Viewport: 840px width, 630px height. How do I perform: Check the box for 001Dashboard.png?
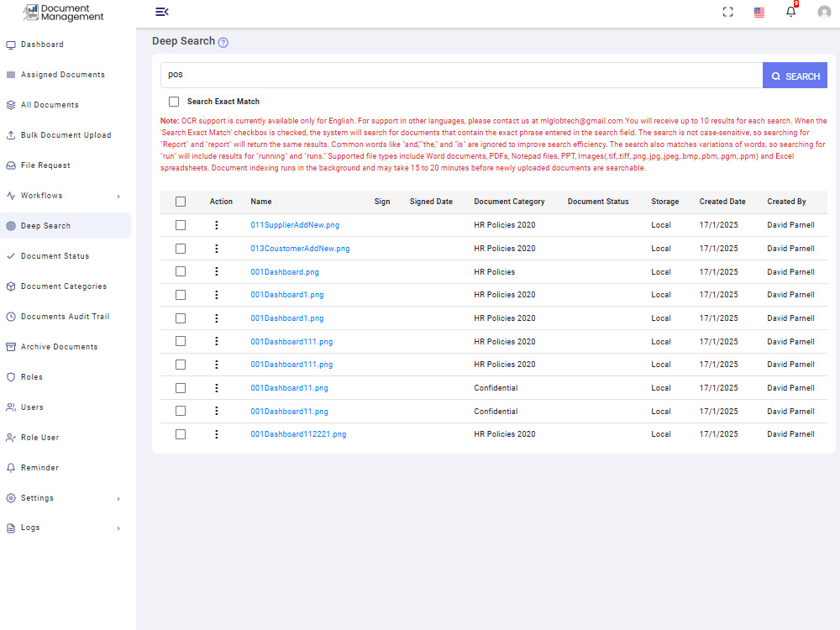coord(181,271)
